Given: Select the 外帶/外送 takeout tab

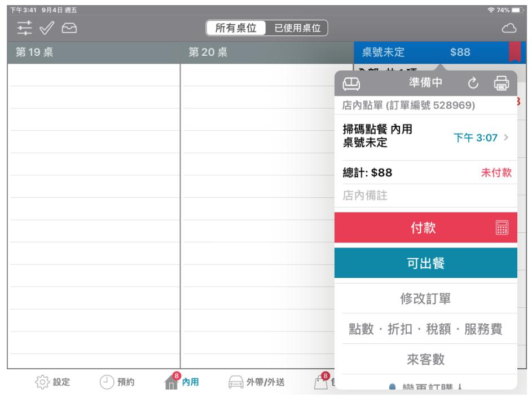Looking at the screenshot, I should (257, 382).
